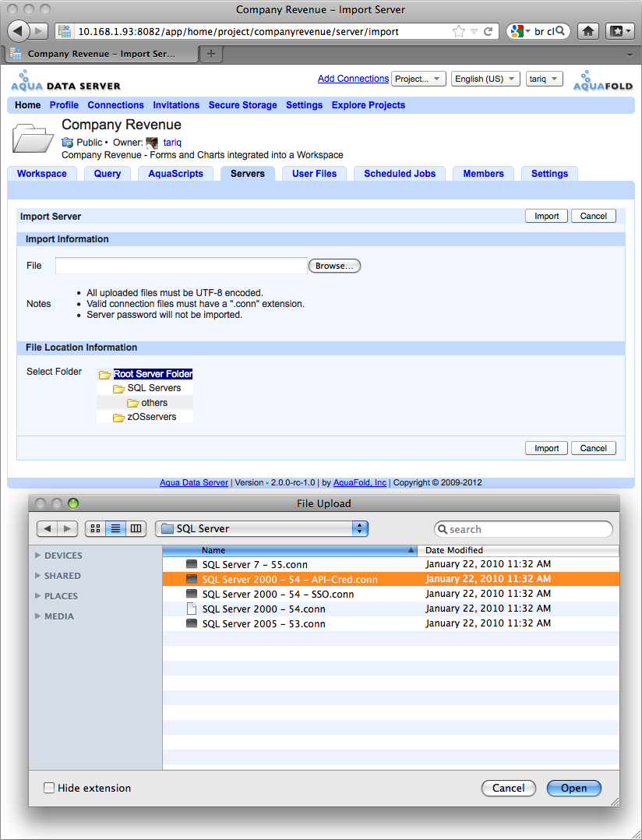
Task: Select SQL Server 2000 - 54 - SSO.conn
Action: click(x=391, y=594)
